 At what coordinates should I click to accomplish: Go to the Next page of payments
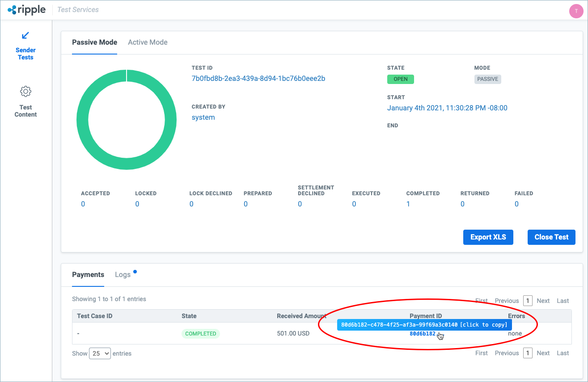pyautogui.click(x=543, y=301)
